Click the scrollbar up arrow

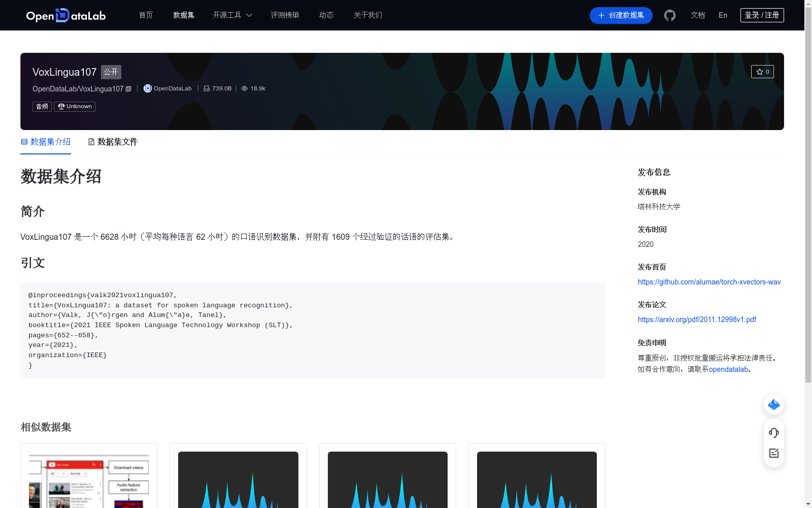pos(808,4)
